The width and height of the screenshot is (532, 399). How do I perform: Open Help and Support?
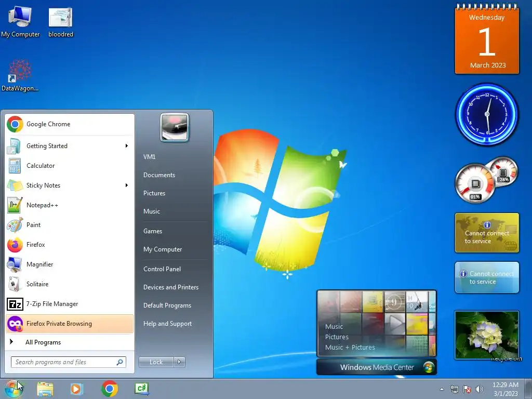click(x=167, y=324)
